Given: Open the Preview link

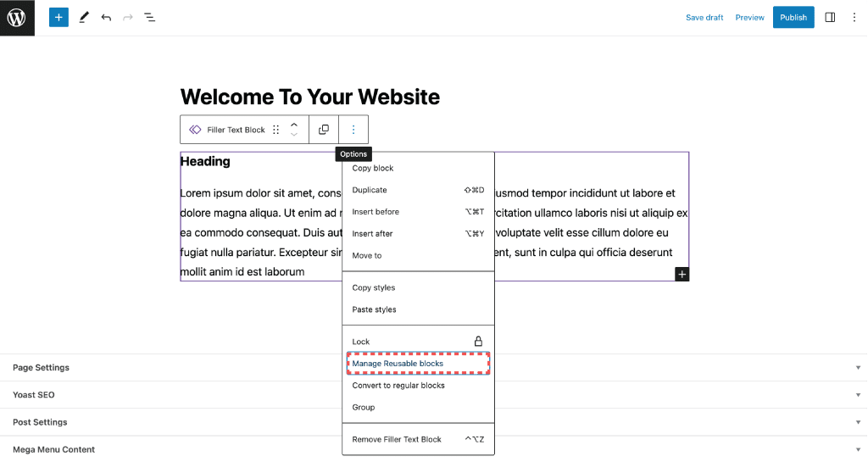Looking at the screenshot, I should pyautogui.click(x=749, y=18).
